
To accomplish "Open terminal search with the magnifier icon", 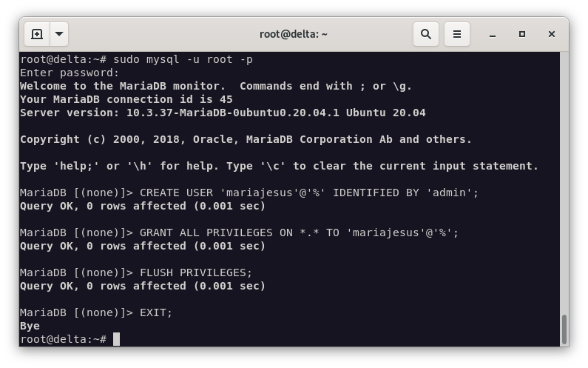I will [x=426, y=34].
